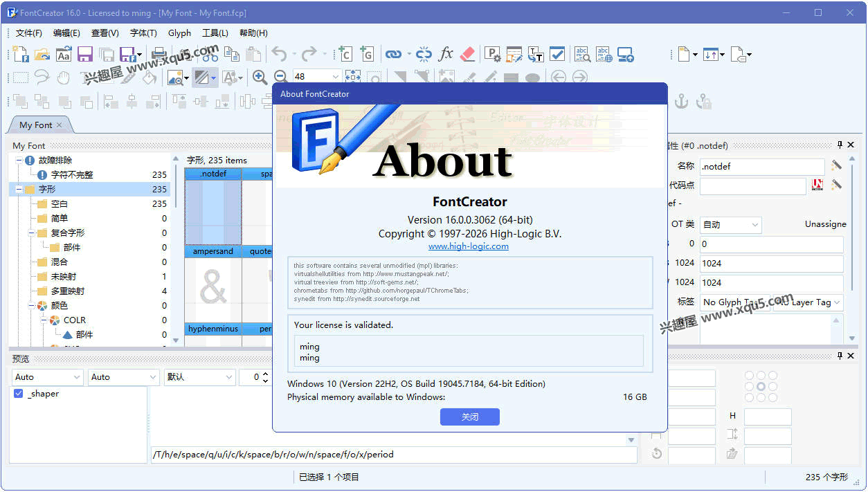Click the Open Font folder icon
This screenshot has height=492, width=868.
(x=42, y=55)
